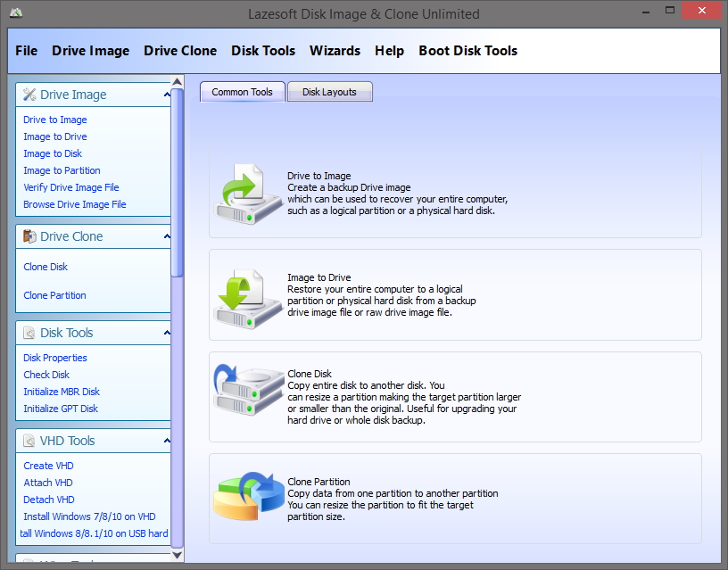The height and width of the screenshot is (570, 728).
Task: Select Check Disk from Disk Tools
Action: (x=45, y=375)
